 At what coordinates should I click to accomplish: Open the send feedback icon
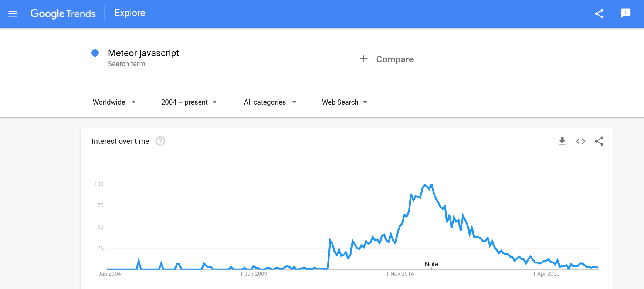click(626, 13)
